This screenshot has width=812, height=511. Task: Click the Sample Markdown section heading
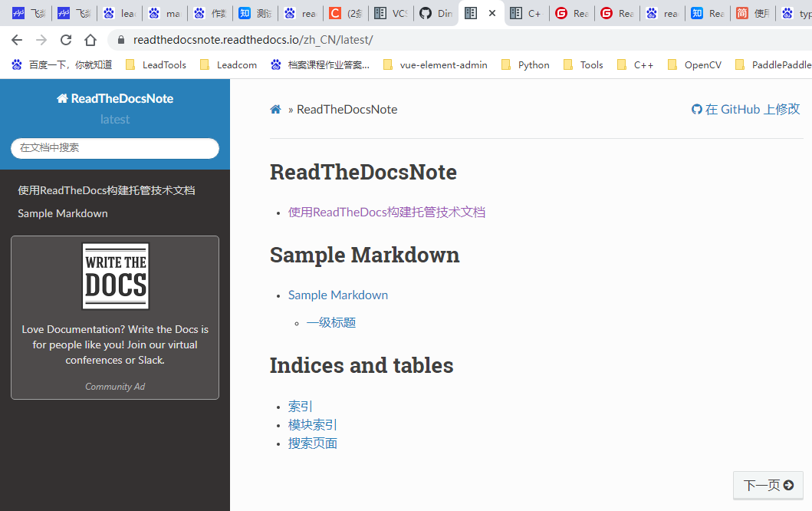(x=364, y=255)
